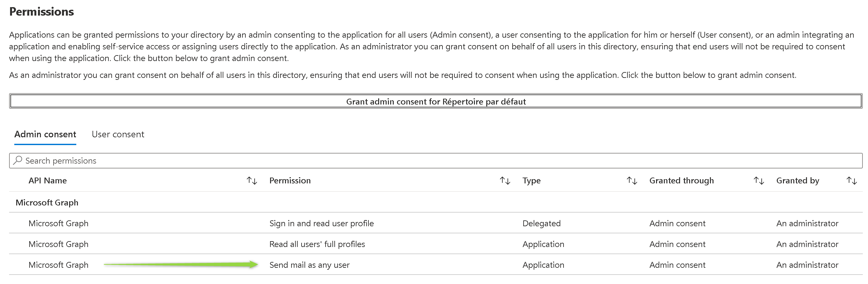Open 'Sign in and read user profile' permission
Screen dimensions: 868x284
[321, 223]
